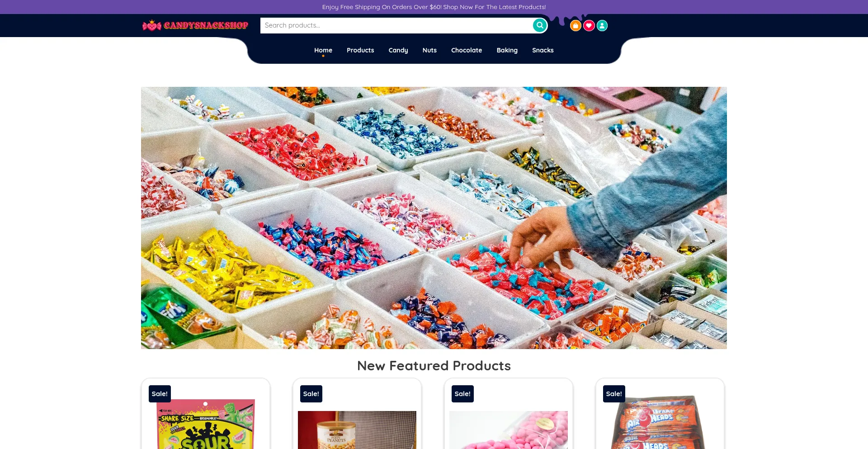Open the red heart wishlist icon
Image resolution: width=868 pixels, height=449 pixels.
tap(589, 26)
